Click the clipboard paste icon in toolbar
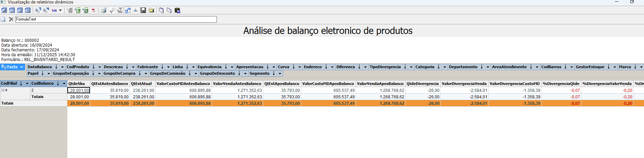This screenshot has width=644, height=158. 177,10
